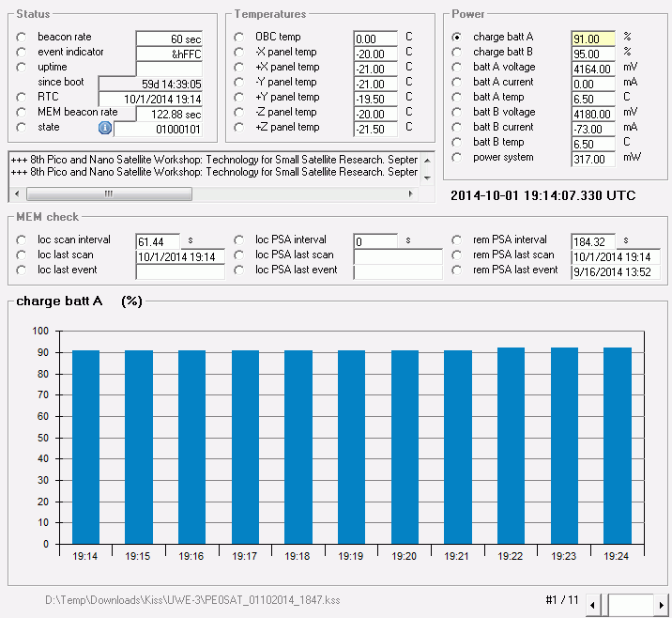Select the RTC radio button
672x618 pixels.
[x=21, y=98]
